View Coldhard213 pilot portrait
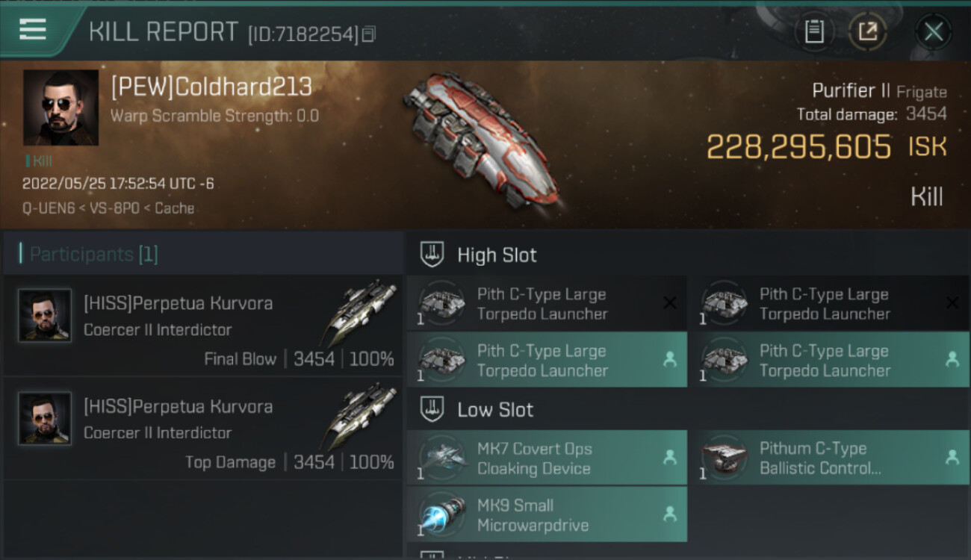The image size is (971, 560). pyautogui.click(x=61, y=107)
